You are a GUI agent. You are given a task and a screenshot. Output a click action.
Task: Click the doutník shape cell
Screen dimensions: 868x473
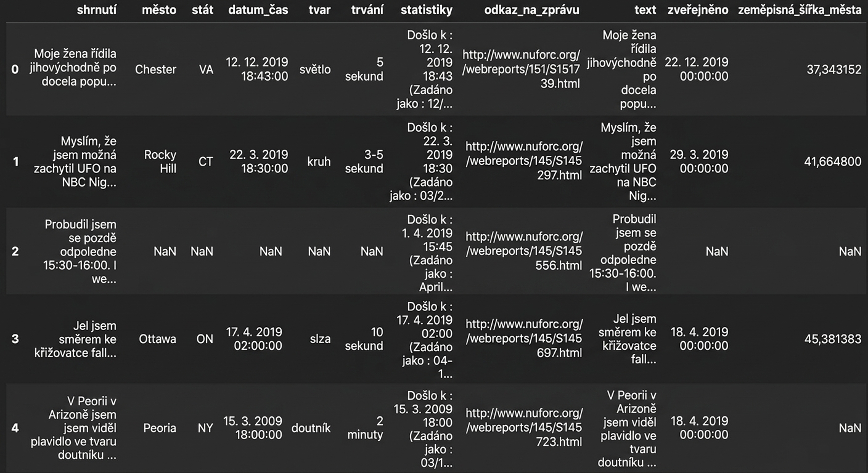(x=311, y=428)
